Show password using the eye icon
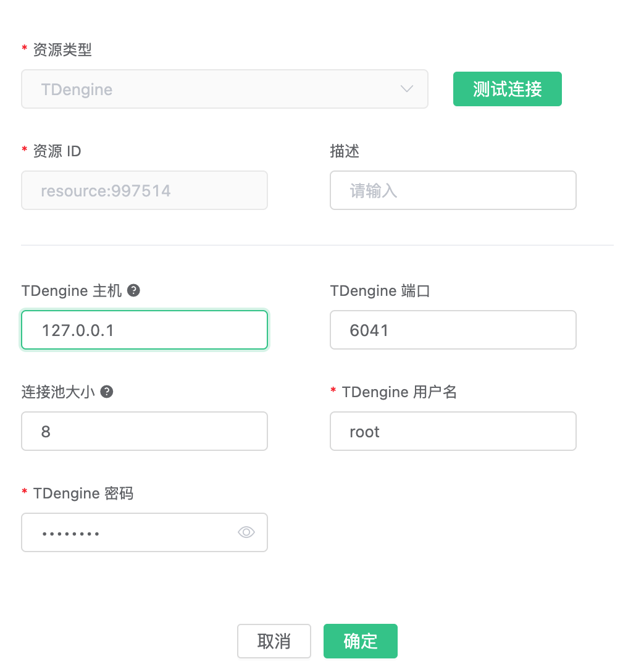This screenshot has width=636, height=672. coord(246,532)
